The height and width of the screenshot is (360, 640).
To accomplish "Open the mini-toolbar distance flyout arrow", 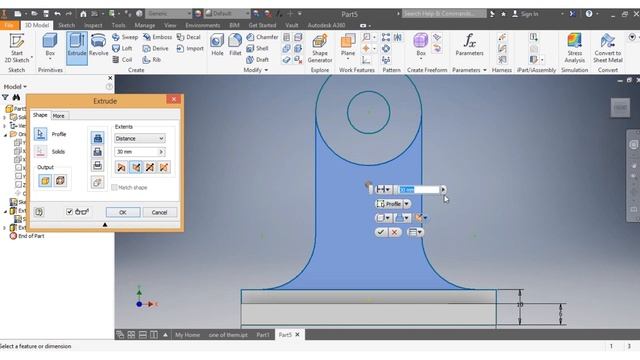I will pyautogui.click(x=443, y=189).
